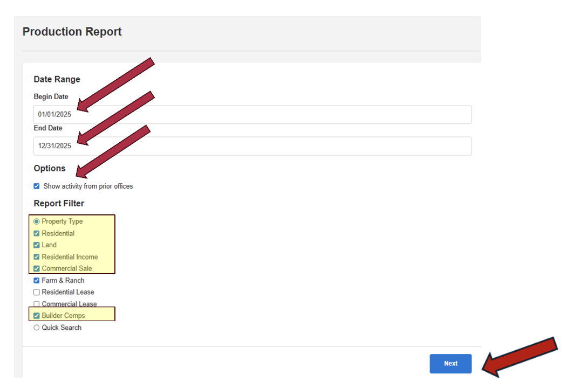Screen dimensions: 588x389
Task: Click the End Date field label
Action: pyautogui.click(x=48, y=128)
